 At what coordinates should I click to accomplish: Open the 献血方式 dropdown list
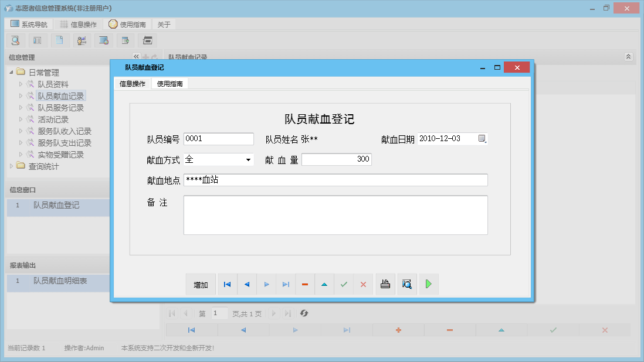[x=248, y=159]
